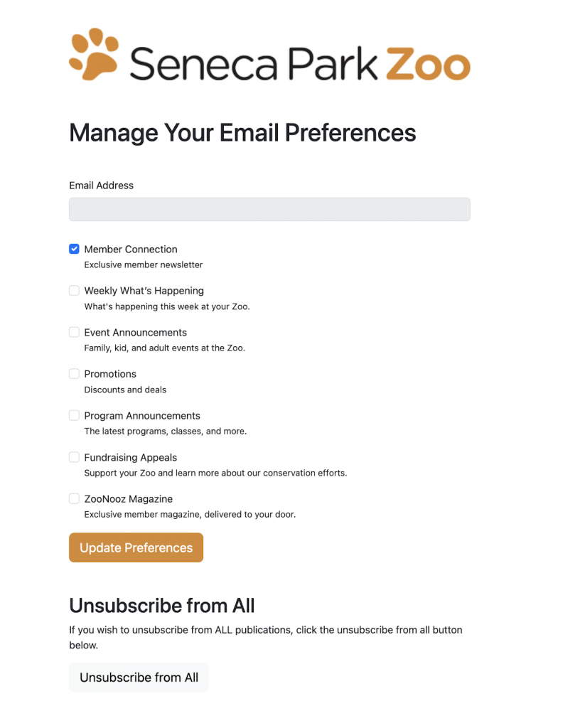Screen dimensions: 585x728
Task: Click the Member Connection label text
Action: 131,250
